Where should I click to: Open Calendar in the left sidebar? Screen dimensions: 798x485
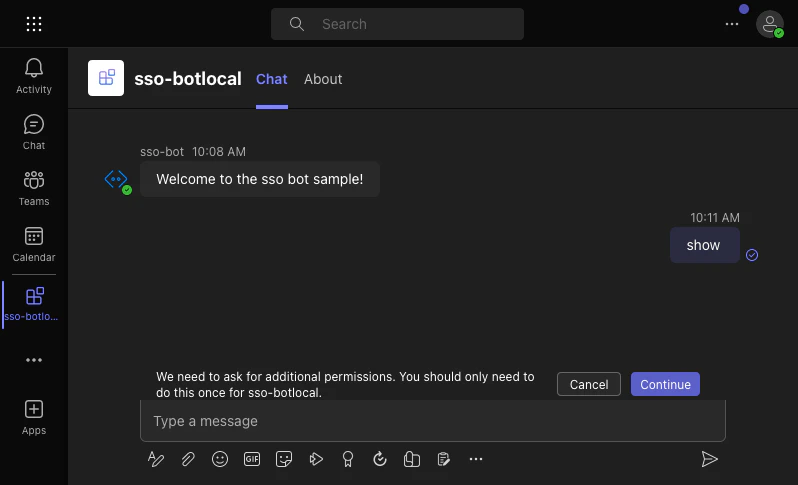34,244
